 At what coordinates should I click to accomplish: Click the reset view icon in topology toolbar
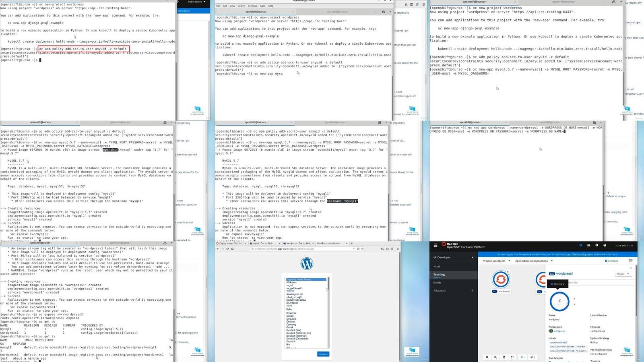[x=512, y=357]
